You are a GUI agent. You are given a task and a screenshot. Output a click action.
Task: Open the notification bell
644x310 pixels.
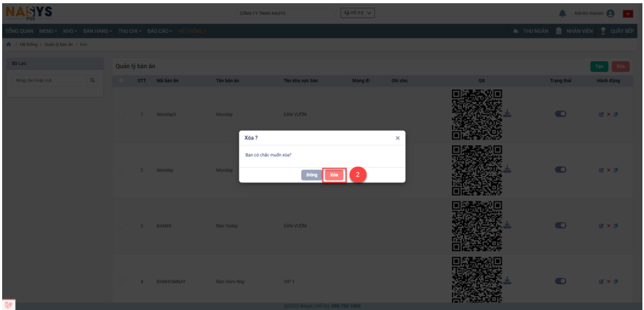point(562,13)
